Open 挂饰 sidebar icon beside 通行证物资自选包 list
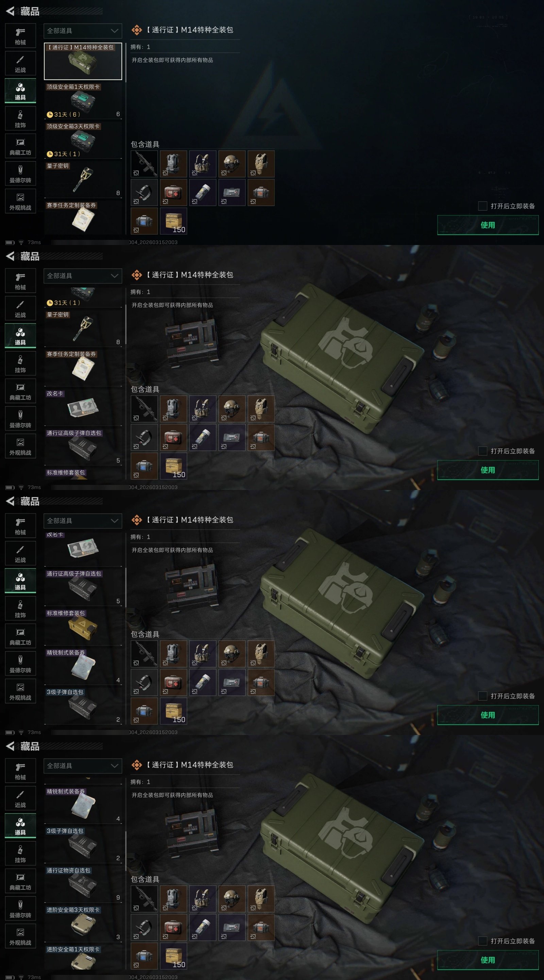 tap(20, 853)
